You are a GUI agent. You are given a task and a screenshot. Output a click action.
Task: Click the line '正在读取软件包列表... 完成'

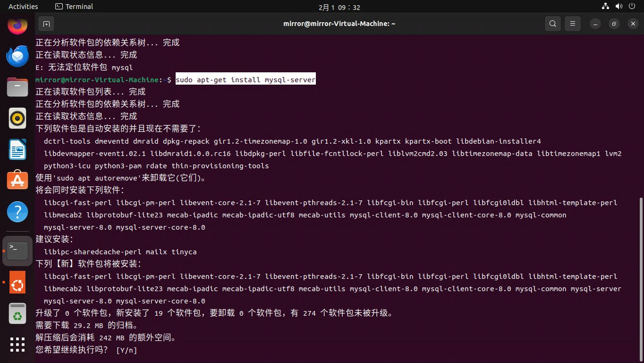[91, 92]
